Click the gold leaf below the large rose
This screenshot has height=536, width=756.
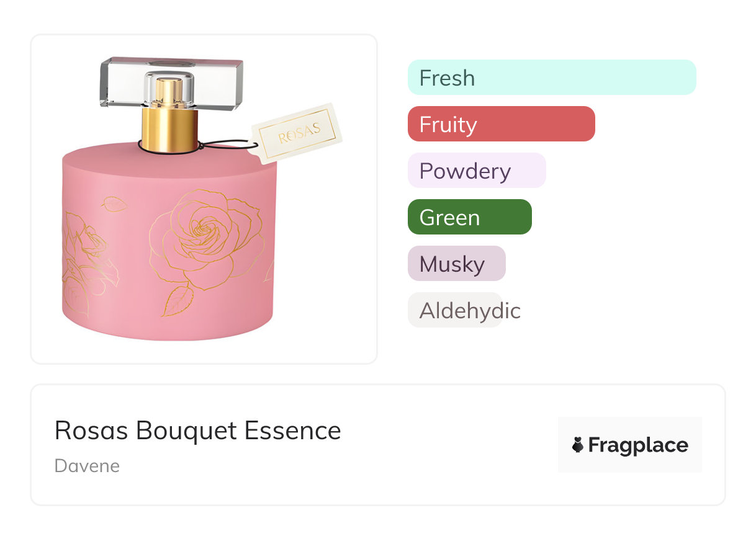(176, 300)
